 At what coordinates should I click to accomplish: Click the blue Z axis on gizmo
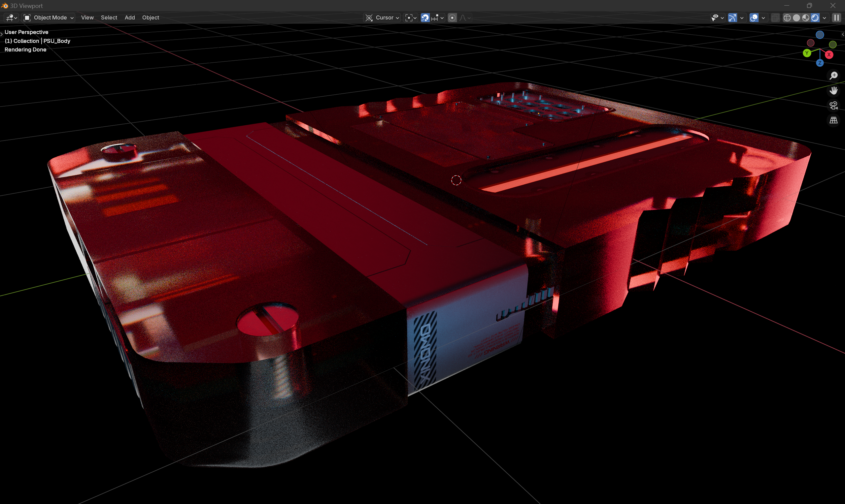820,63
